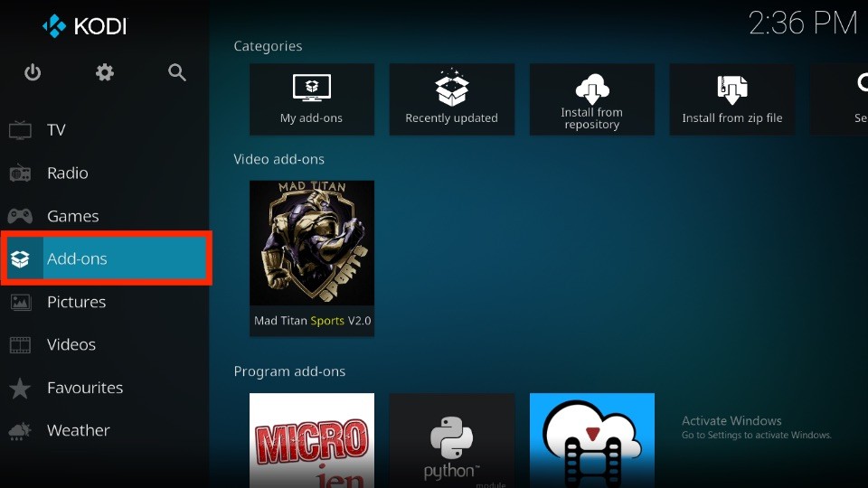This screenshot has width=868, height=488.
Task: Open the Mad Titan Sports add-on thumbnail
Action: (x=312, y=243)
